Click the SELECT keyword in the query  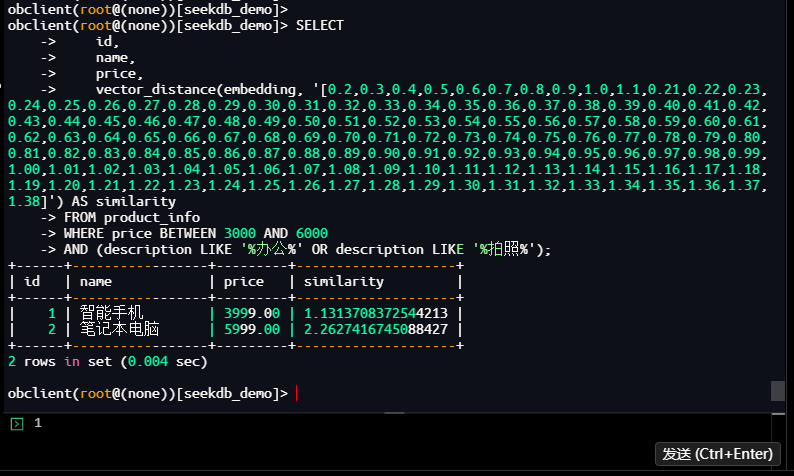[x=320, y=25]
